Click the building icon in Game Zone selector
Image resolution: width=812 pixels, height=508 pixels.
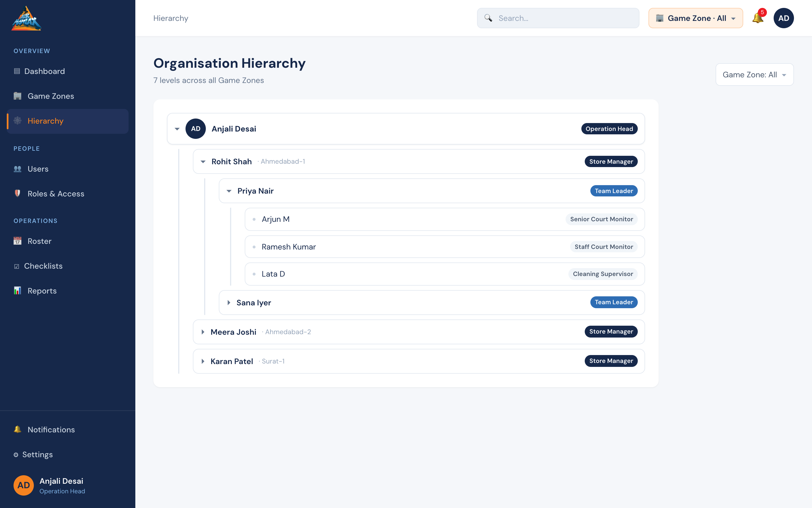point(660,18)
